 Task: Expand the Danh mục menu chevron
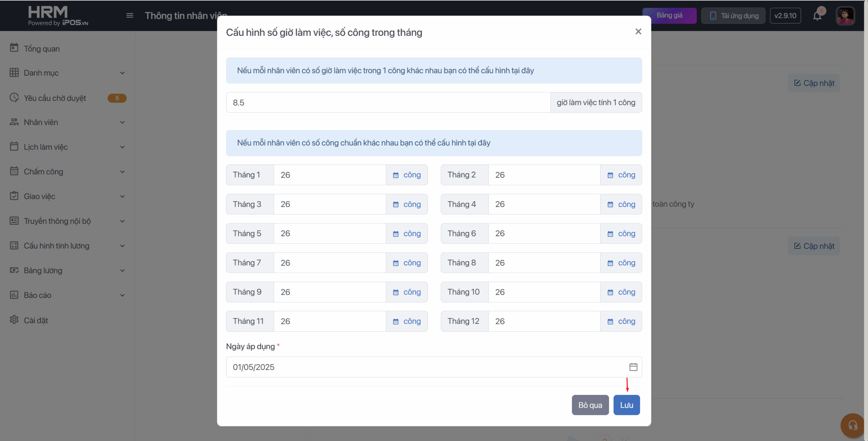122,73
